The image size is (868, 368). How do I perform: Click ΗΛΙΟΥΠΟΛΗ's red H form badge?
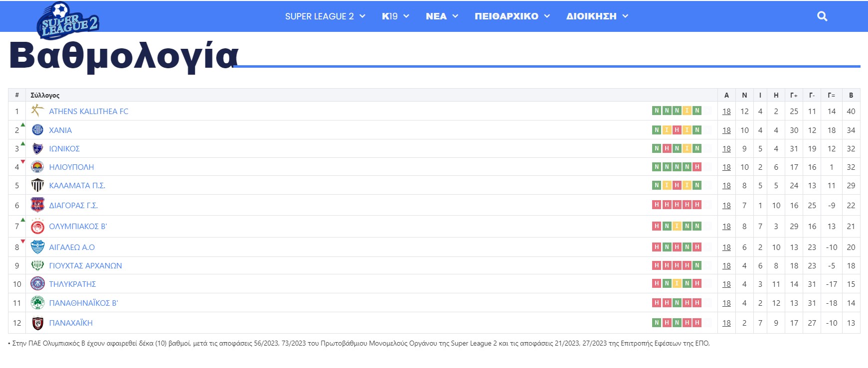click(x=697, y=167)
